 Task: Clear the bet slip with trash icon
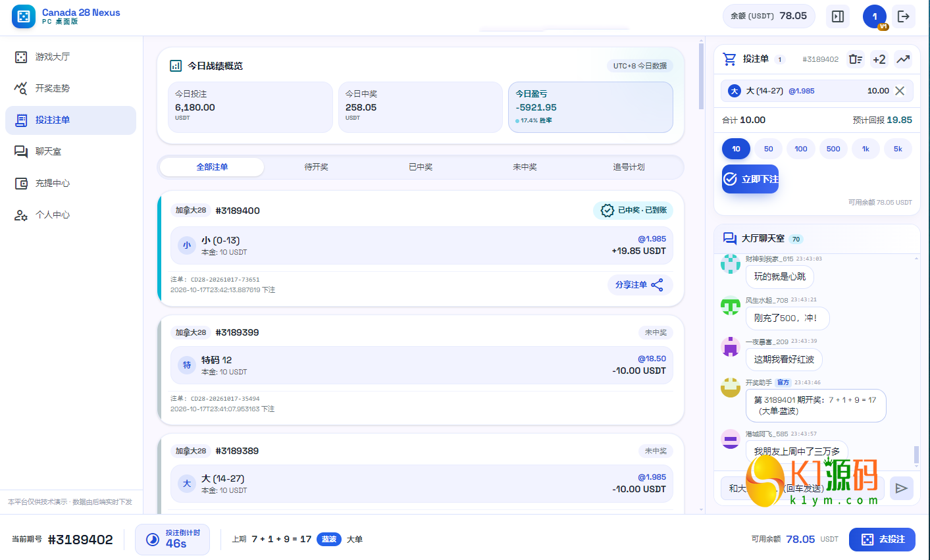pyautogui.click(x=855, y=59)
